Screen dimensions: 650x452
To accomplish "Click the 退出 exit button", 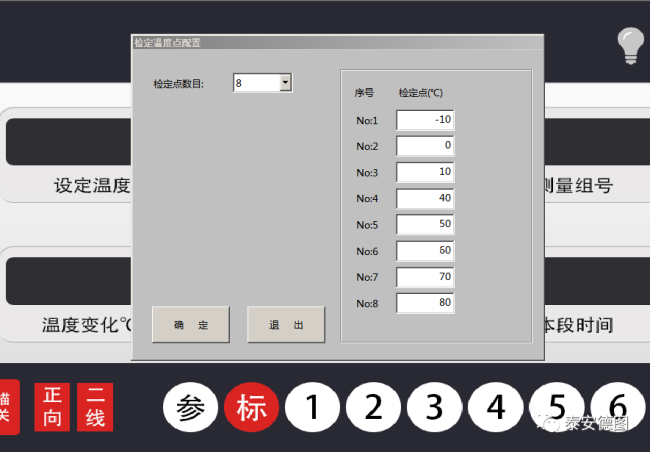I will click(286, 325).
